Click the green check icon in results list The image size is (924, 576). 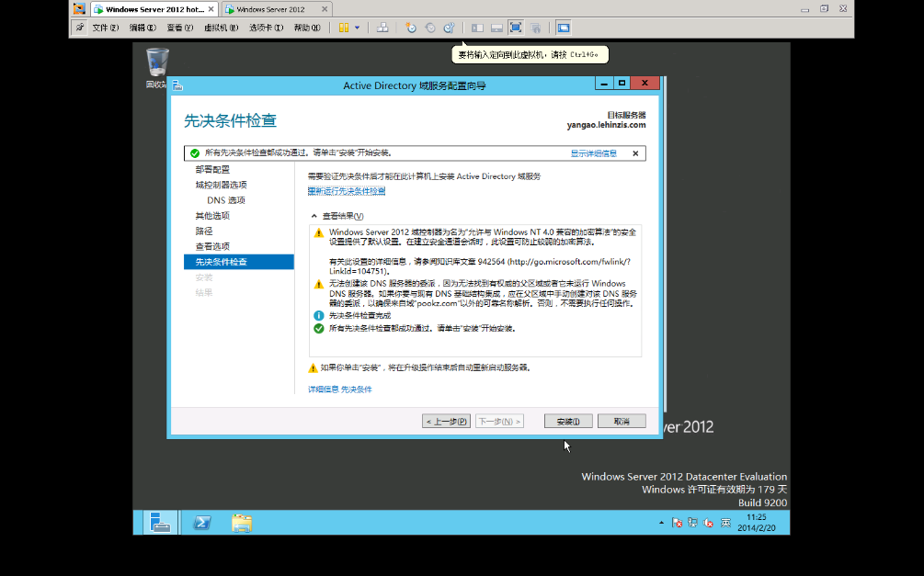[319, 329]
